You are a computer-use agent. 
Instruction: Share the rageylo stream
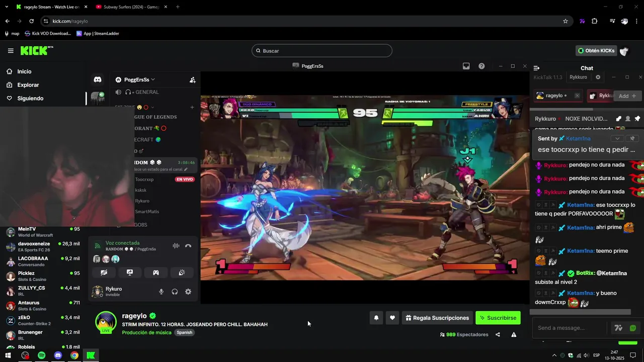[x=498, y=334]
